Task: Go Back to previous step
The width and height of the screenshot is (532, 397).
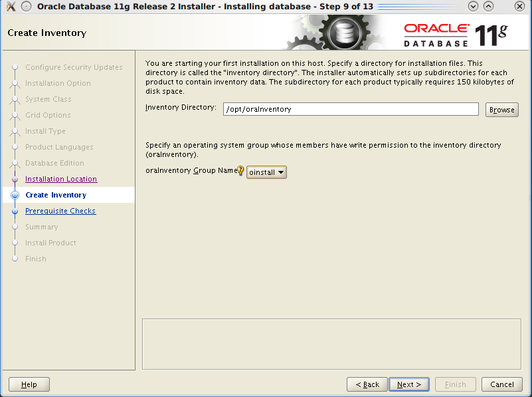Action: click(367, 384)
